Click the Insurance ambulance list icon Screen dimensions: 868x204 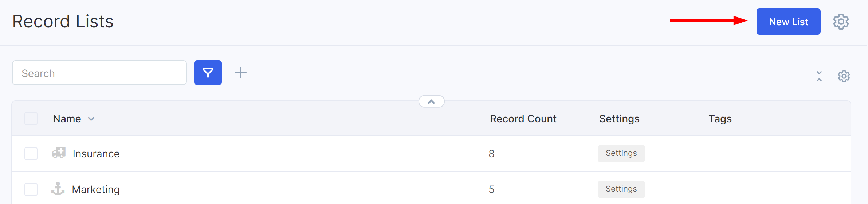coord(59,153)
